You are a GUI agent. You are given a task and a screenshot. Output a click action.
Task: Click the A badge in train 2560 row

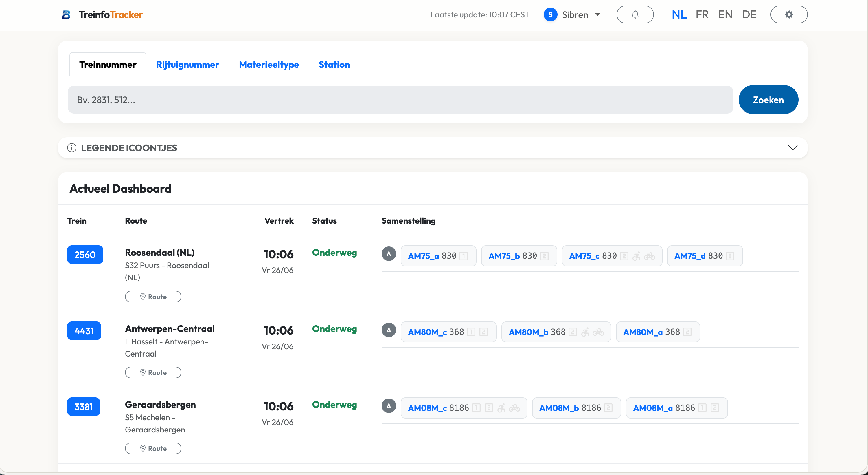[389, 254]
